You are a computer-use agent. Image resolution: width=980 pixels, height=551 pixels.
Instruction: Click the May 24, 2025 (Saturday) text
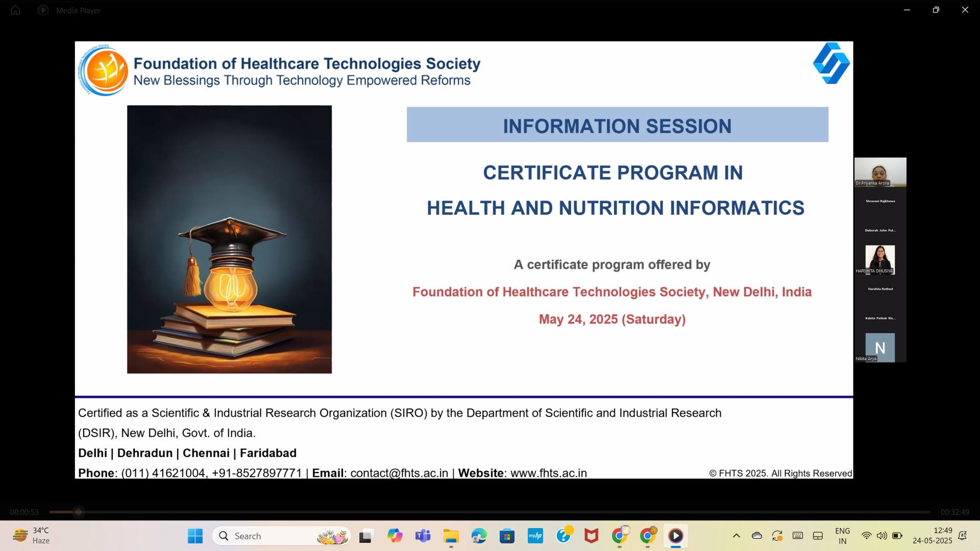pyautogui.click(x=612, y=319)
